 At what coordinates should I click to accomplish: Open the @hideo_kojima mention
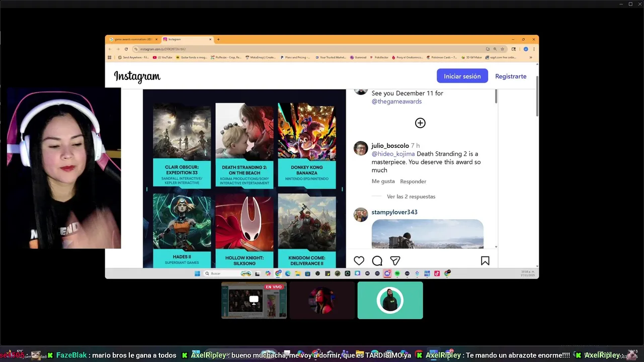point(393,154)
